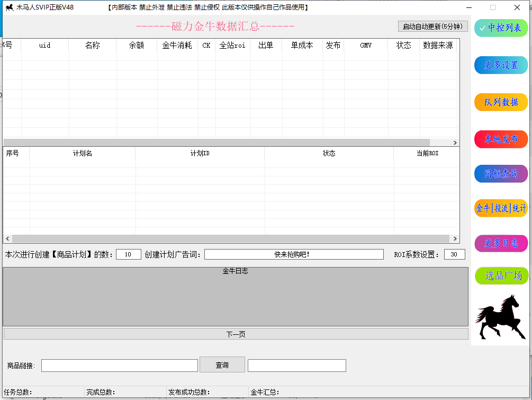
Task: Click the ROI系数设置 value field
Action: tap(454, 254)
